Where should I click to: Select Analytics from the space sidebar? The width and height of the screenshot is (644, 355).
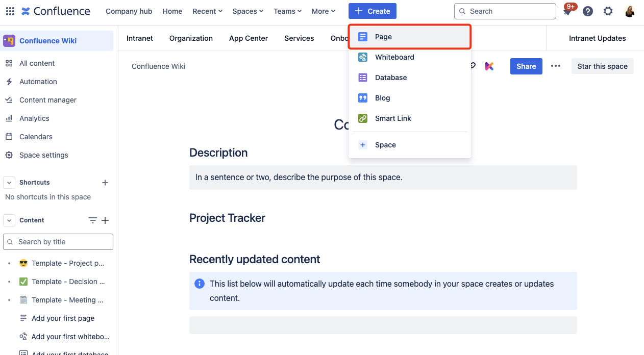tap(34, 118)
